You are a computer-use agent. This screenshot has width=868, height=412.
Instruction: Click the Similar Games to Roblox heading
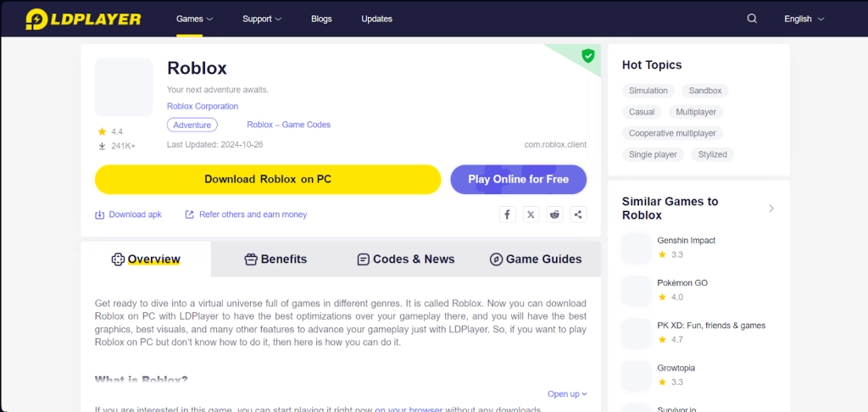(x=670, y=209)
